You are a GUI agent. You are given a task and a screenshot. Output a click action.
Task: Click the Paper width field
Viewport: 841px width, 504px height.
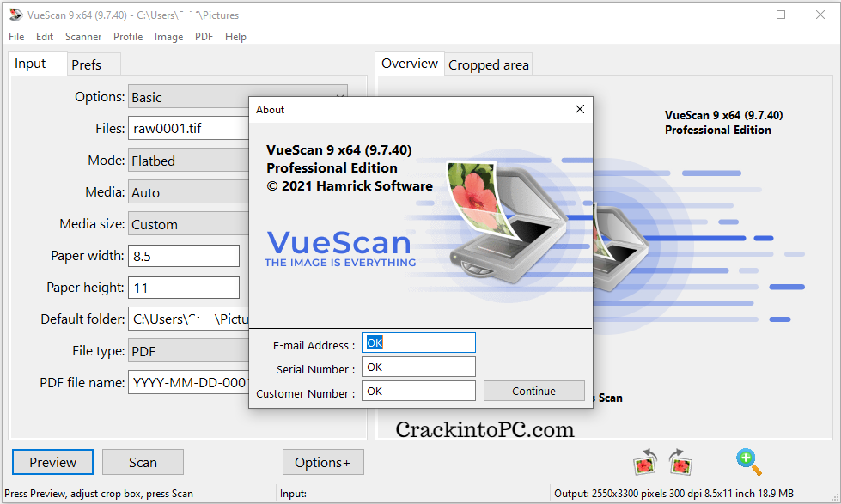tap(184, 256)
